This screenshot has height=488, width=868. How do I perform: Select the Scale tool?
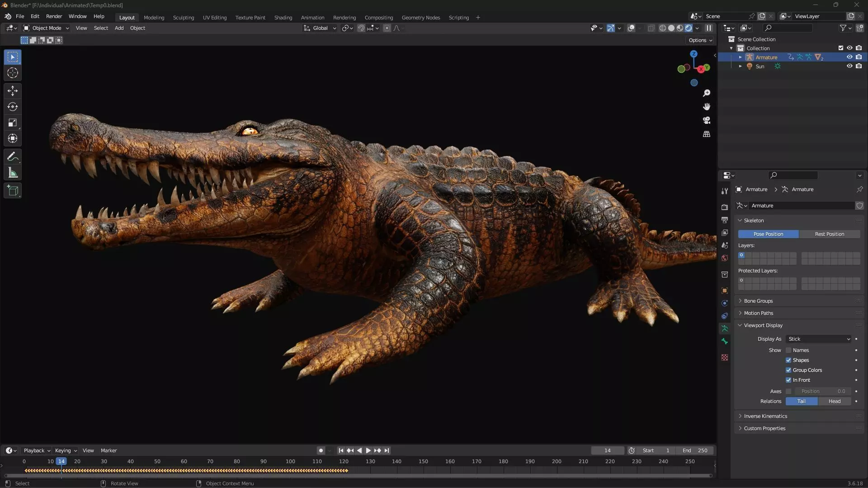[x=13, y=122]
